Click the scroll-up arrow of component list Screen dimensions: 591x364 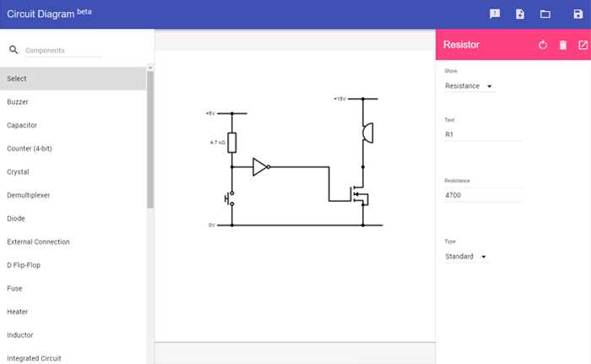click(x=150, y=68)
